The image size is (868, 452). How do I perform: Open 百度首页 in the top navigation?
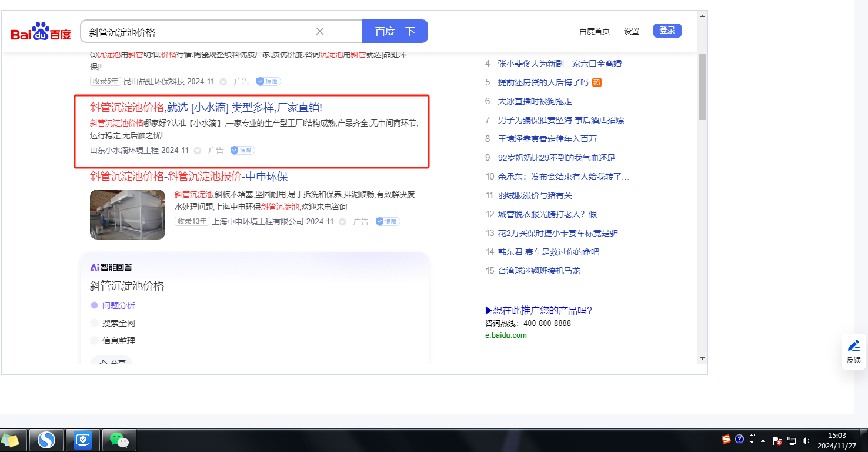tap(594, 31)
